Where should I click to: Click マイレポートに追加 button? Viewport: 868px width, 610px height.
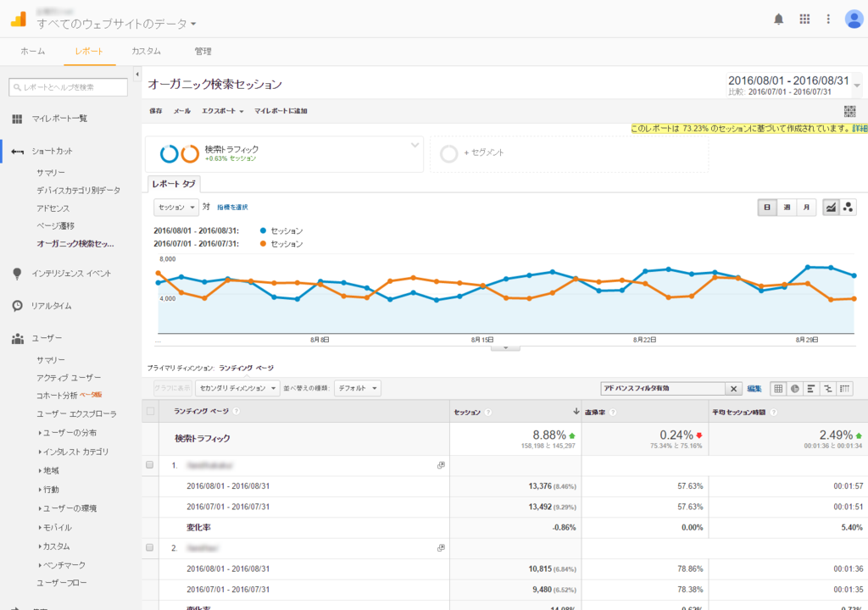[281, 111]
